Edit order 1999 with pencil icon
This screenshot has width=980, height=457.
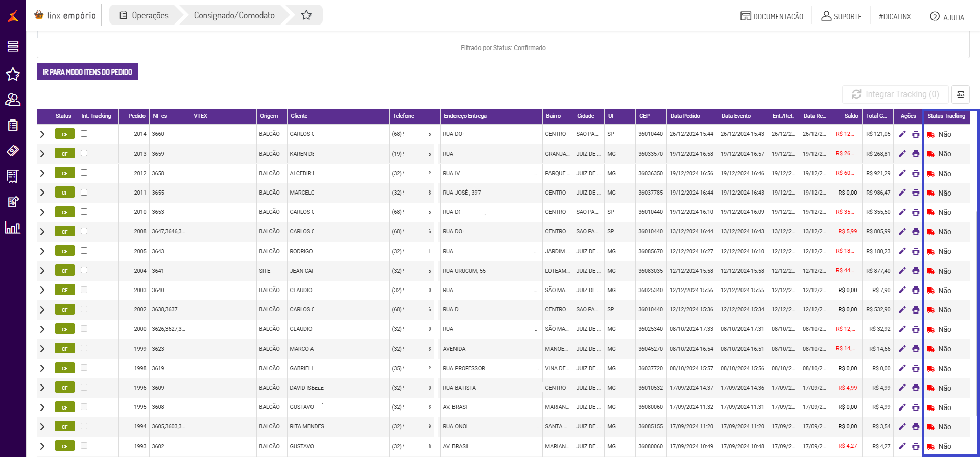click(x=902, y=349)
